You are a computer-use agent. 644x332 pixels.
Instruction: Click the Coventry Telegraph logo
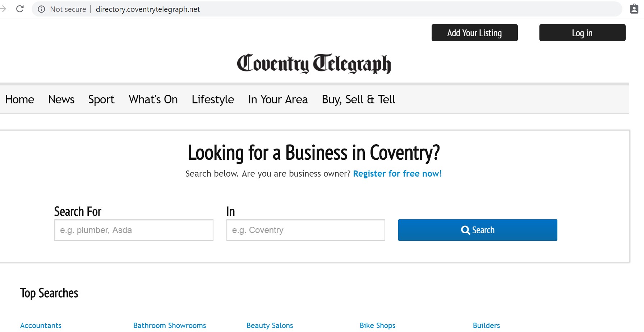[x=314, y=64]
